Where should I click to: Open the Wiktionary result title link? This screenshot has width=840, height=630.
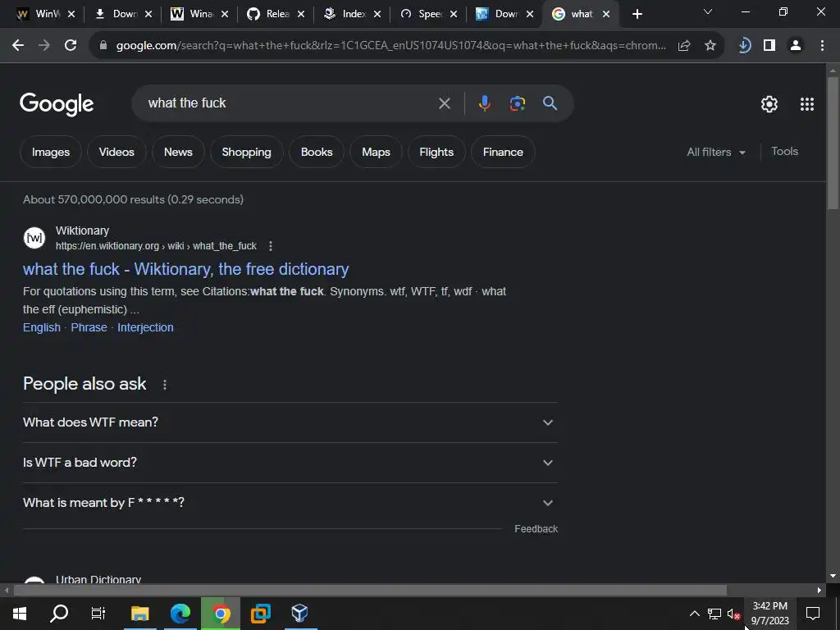[x=186, y=269]
